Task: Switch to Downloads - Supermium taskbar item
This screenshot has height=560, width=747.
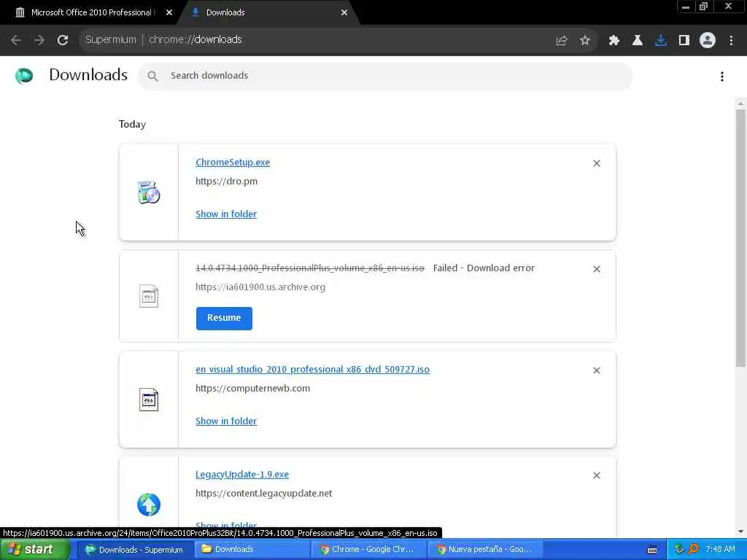Action: pyautogui.click(x=134, y=550)
